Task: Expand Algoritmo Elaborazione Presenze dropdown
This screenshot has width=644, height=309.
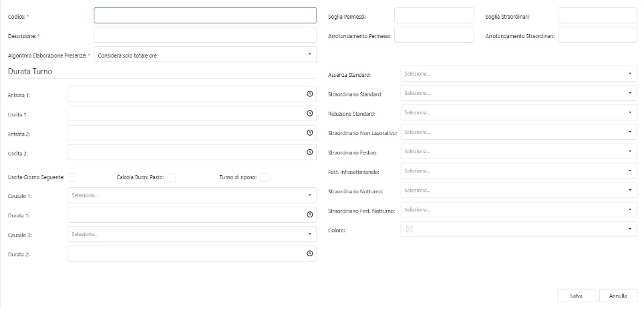Action: click(205, 54)
